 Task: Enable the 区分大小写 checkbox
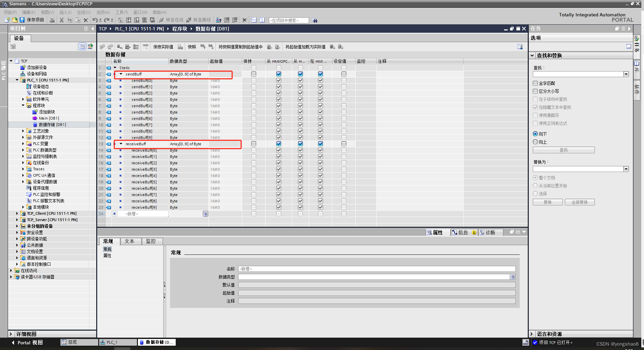[x=535, y=91]
